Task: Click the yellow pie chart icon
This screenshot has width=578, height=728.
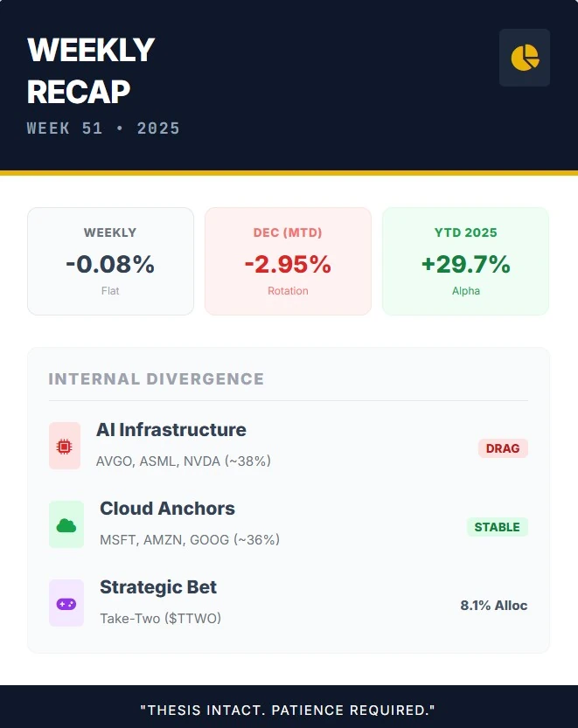Action: [x=525, y=58]
